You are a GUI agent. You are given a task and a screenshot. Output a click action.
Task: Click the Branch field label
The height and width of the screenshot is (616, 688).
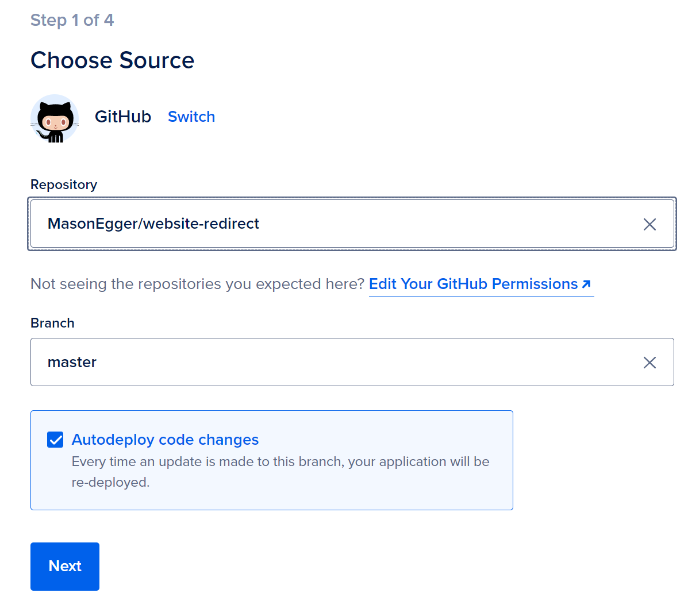coord(52,323)
